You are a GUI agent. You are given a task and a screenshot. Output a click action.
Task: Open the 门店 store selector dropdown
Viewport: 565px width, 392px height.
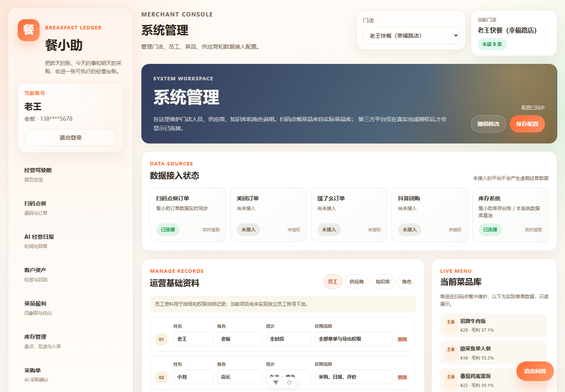click(x=411, y=36)
